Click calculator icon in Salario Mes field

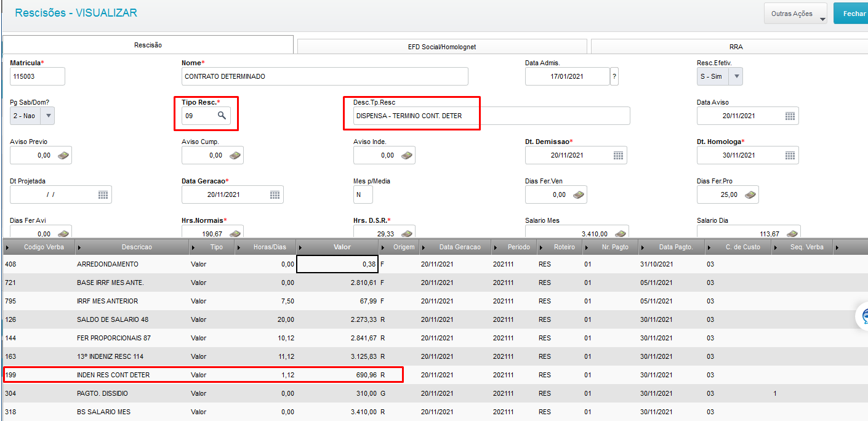click(621, 234)
